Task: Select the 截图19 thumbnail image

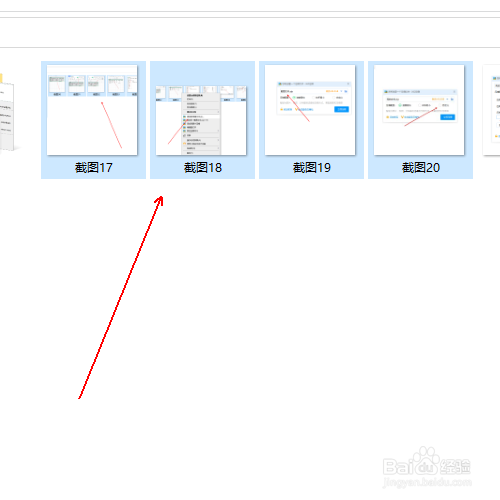Action: point(310,110)
